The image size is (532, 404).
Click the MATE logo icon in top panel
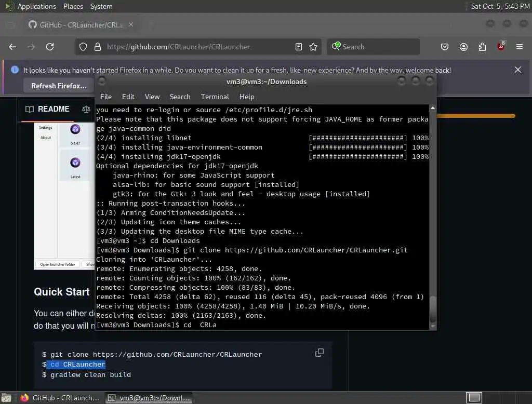pyautogui.click(x=9, y=6)
